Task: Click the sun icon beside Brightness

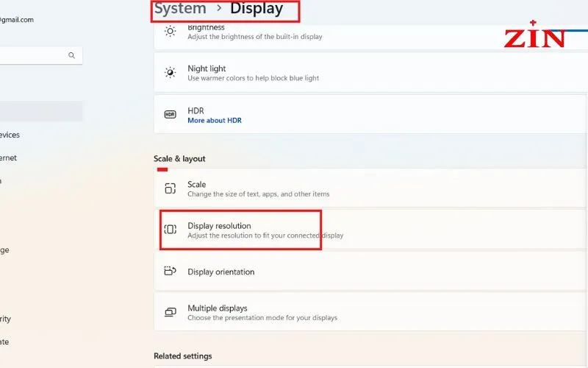Action: pos(171,32)
